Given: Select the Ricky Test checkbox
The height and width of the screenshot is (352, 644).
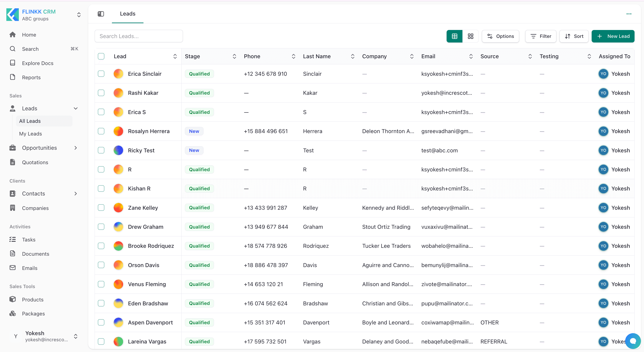Looking at the screenshot, I should pyautogui.click(x=101, y=150).
